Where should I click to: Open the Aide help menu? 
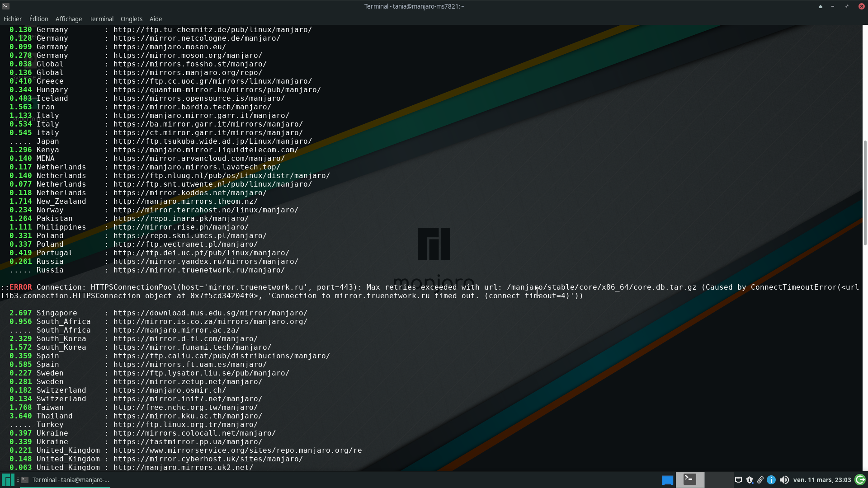[x=156, y=19]
